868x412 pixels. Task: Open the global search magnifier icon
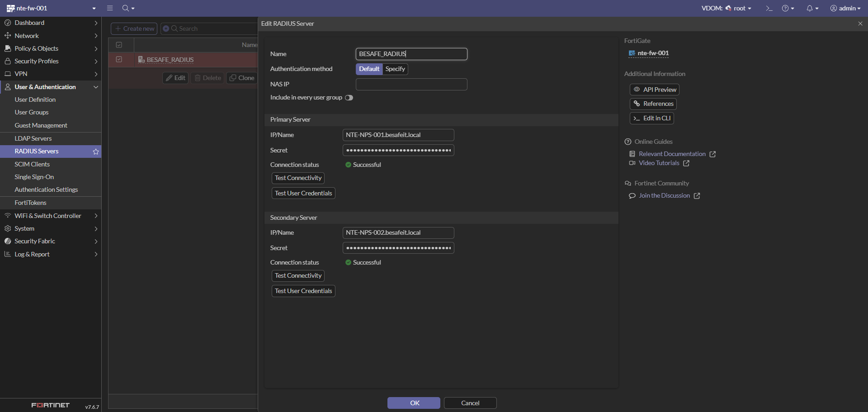tap(126, 8)
